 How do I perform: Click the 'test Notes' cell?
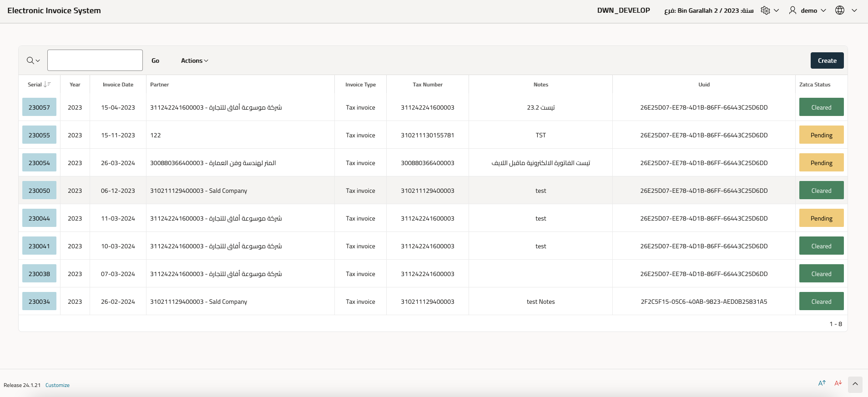click(541, 302)
